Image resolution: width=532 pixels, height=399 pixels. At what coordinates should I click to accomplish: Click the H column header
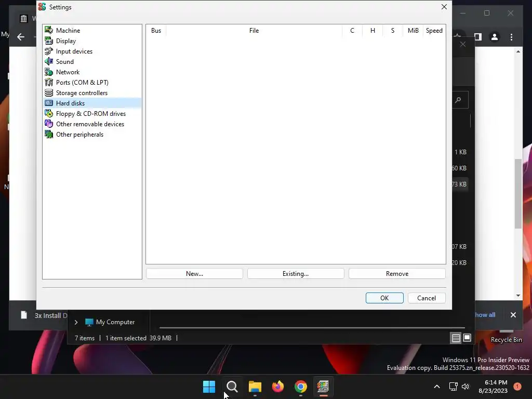point(373,31)
